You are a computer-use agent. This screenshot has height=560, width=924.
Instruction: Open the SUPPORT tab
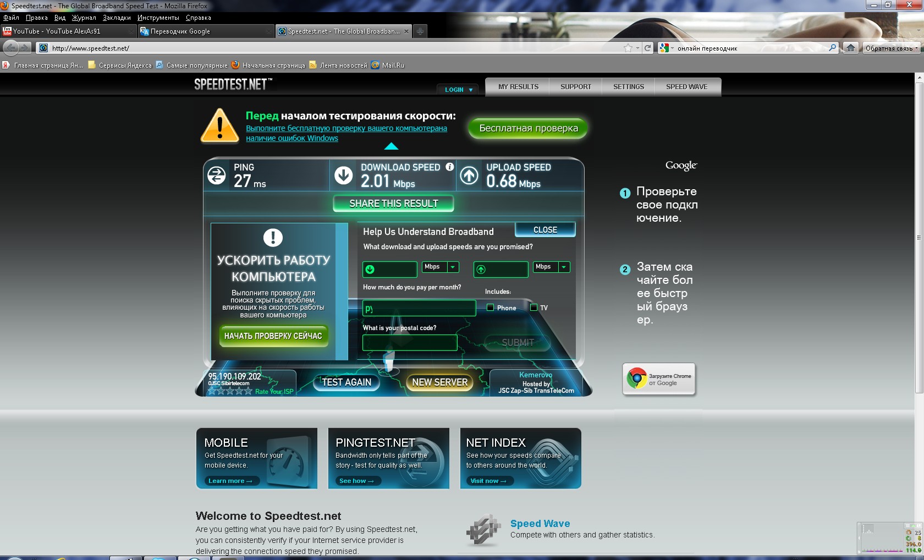(576, 87)
